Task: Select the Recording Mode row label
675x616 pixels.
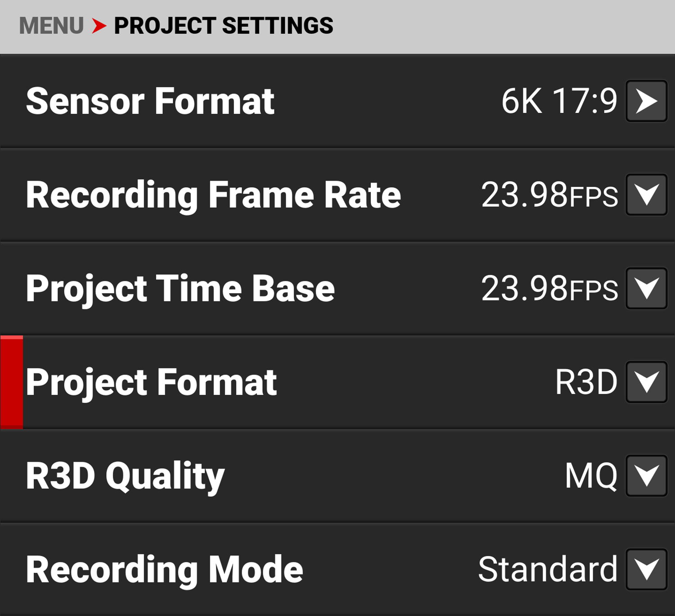Action: click(x=164, y=570)
